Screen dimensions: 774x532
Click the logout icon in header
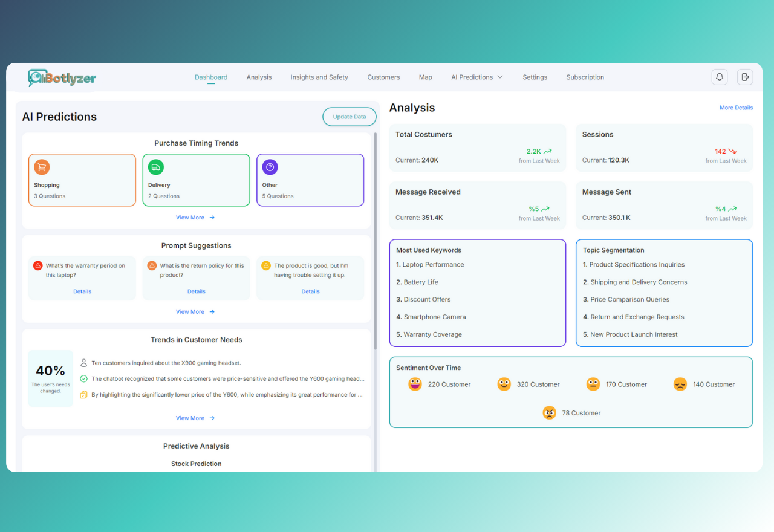point(745,77)
